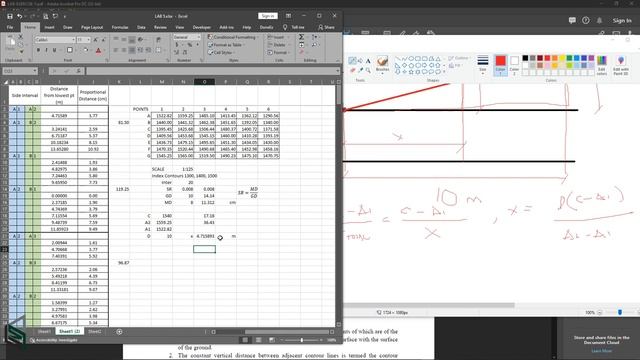
Task: Select the Magnifier tool in Paint
Action: point(368,70)
